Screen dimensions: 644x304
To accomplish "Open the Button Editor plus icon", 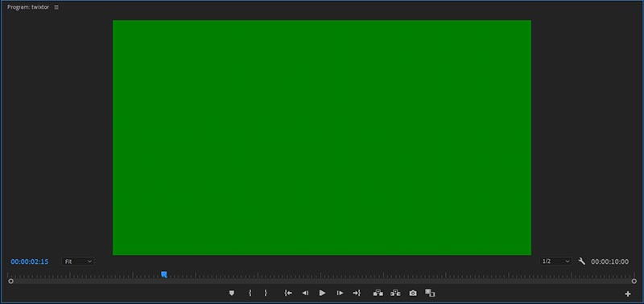I will (x=628, y=294).
